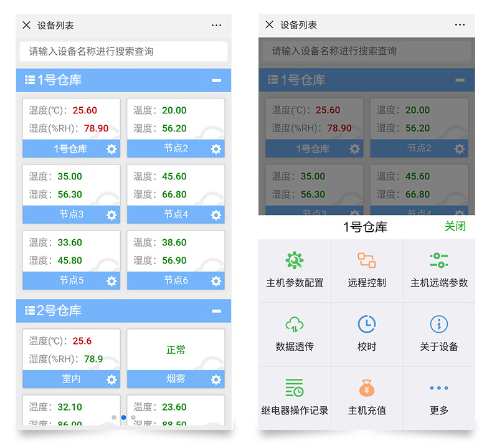
Task: Click temperature 38.60 in 节点6 card
Action: tap(174, 242)
